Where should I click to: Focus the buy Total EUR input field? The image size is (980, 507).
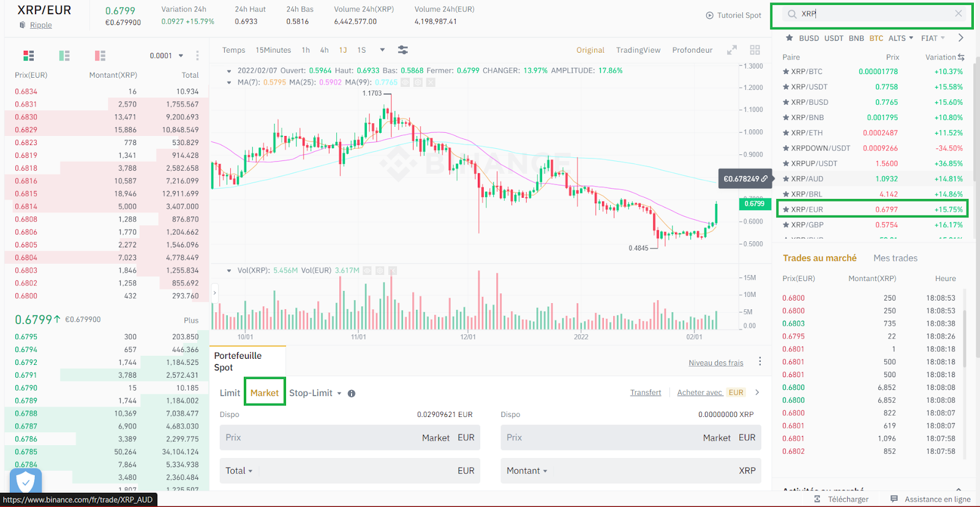[x=350, y=471]
